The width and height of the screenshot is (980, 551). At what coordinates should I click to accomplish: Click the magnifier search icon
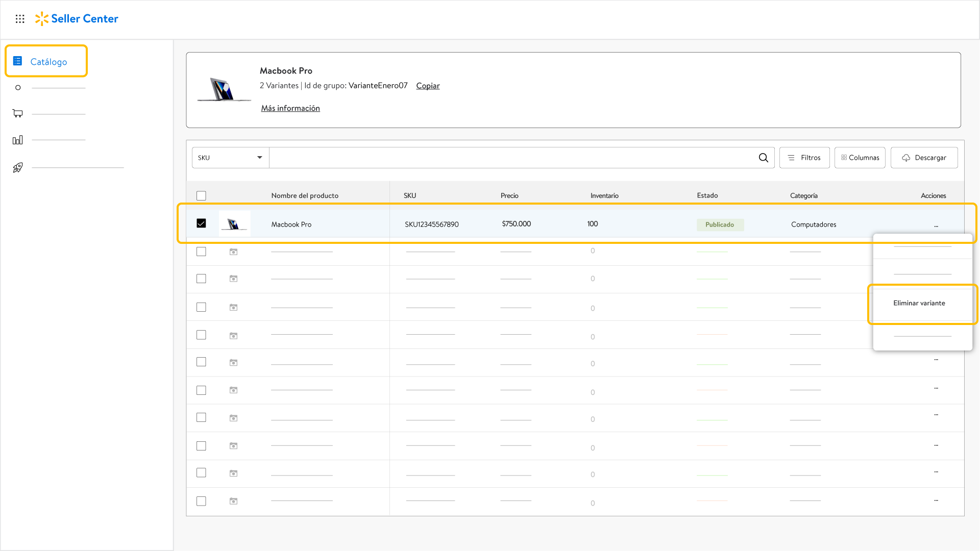coord(763,158)
